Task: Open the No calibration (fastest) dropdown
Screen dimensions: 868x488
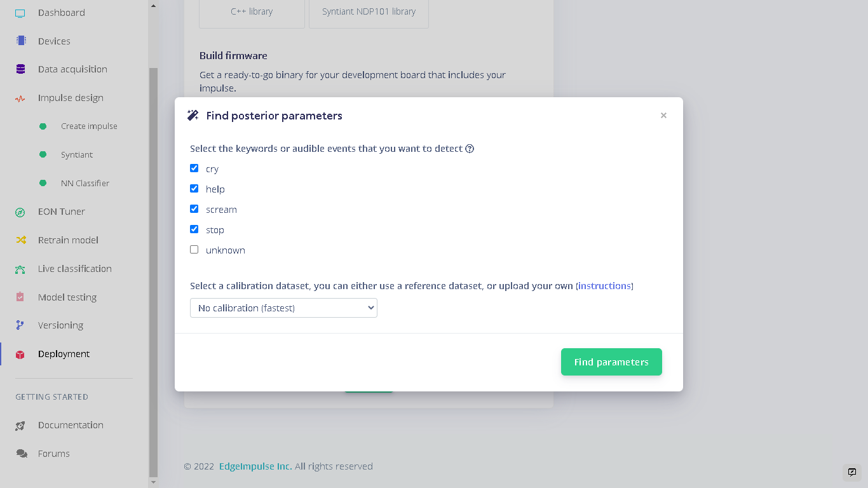Action: pyautogui.click(x=283, y=308)
